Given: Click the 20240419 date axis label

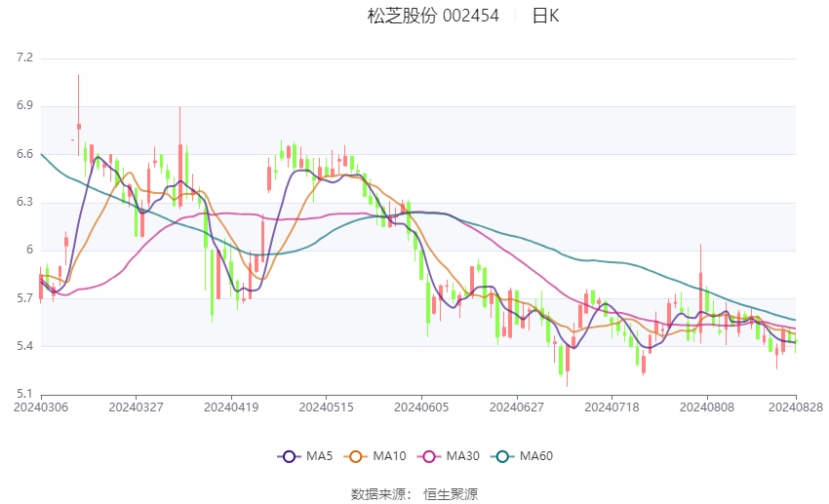Looking at the screenshot, I should [231, 407].
